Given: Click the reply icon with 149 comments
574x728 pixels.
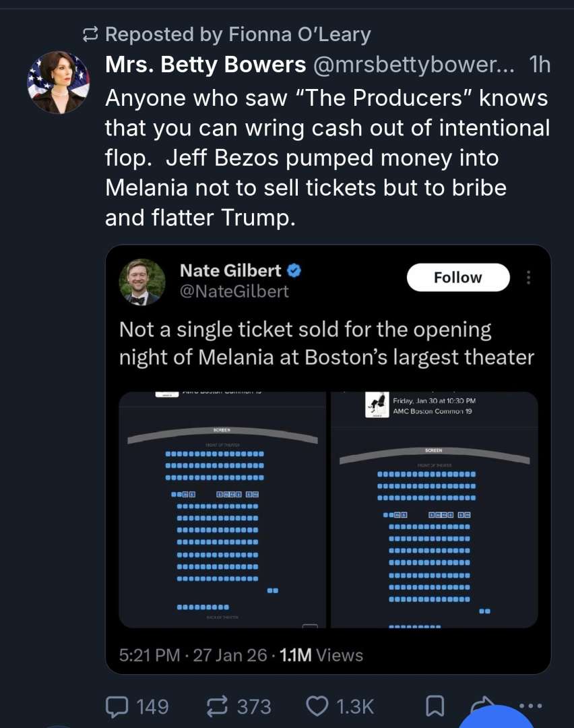Looking at the screenshot, I should (x=119, y=706).
